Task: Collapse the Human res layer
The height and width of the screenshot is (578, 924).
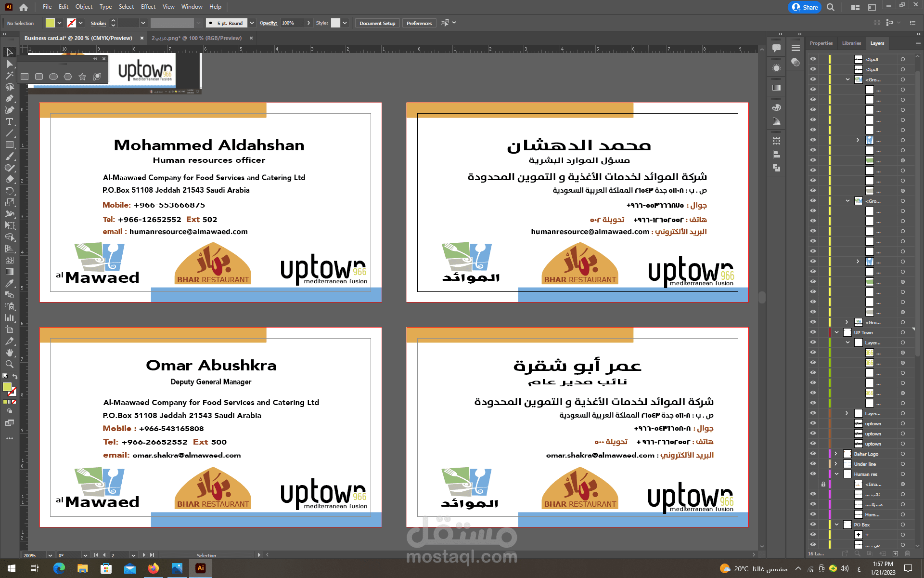Action: coord(836,474)
